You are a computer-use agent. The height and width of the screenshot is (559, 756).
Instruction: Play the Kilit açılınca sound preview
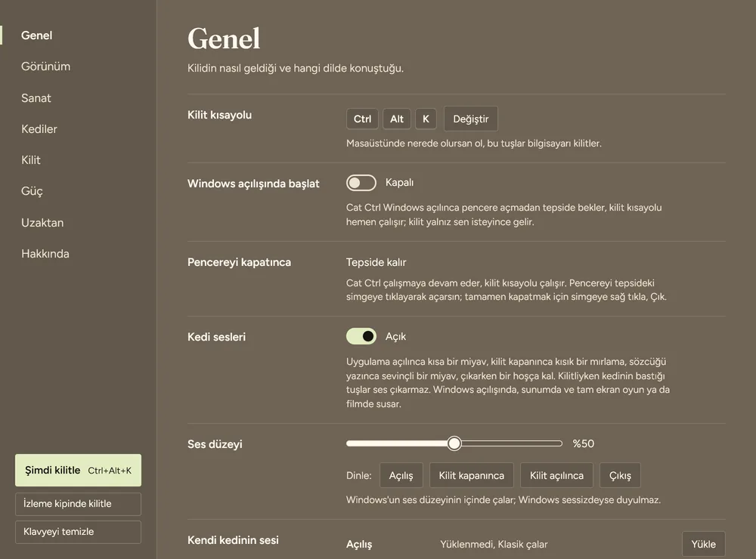pyautogui.click(x=556, y=476)
